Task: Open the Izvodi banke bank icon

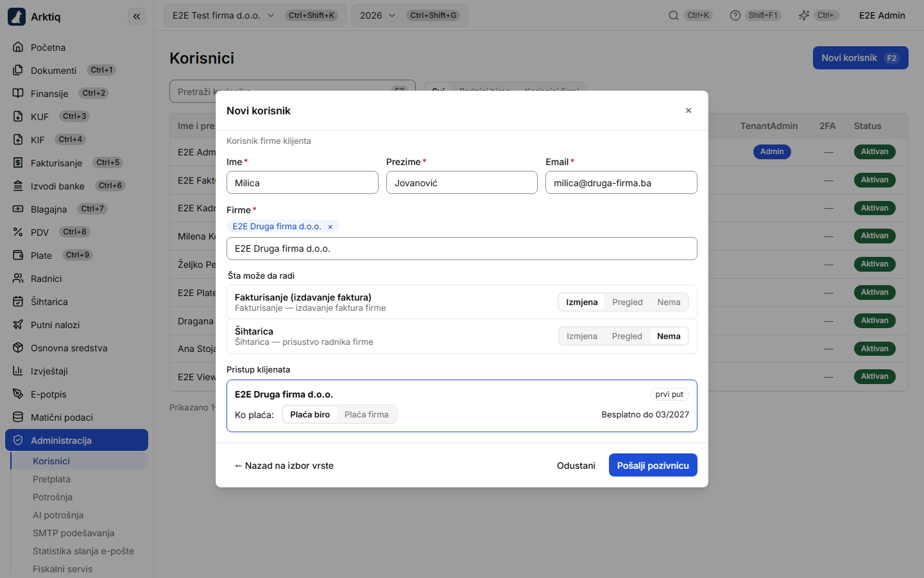Action: tap(18, 186)
